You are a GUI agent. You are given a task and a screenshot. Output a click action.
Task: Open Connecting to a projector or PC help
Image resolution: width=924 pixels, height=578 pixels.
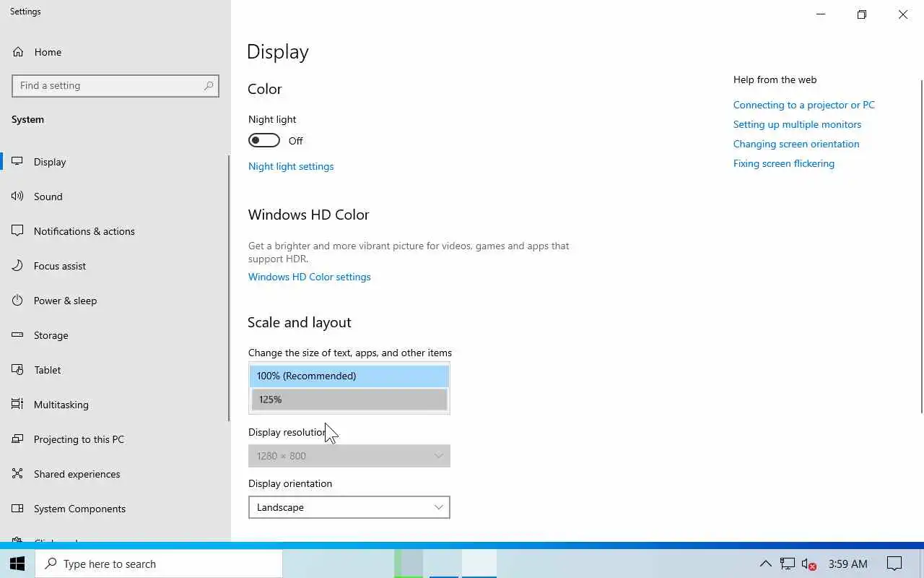[804, 105]
